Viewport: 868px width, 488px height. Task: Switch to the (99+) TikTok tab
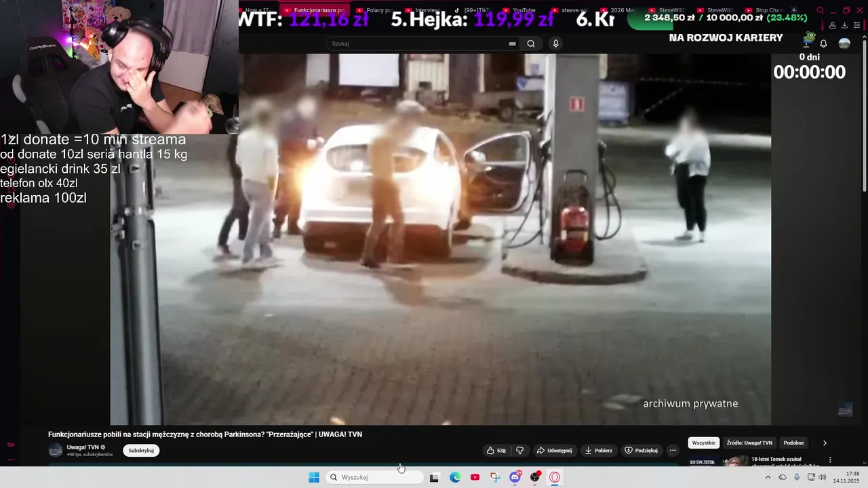pyautogui.click(x=473, y=10)
